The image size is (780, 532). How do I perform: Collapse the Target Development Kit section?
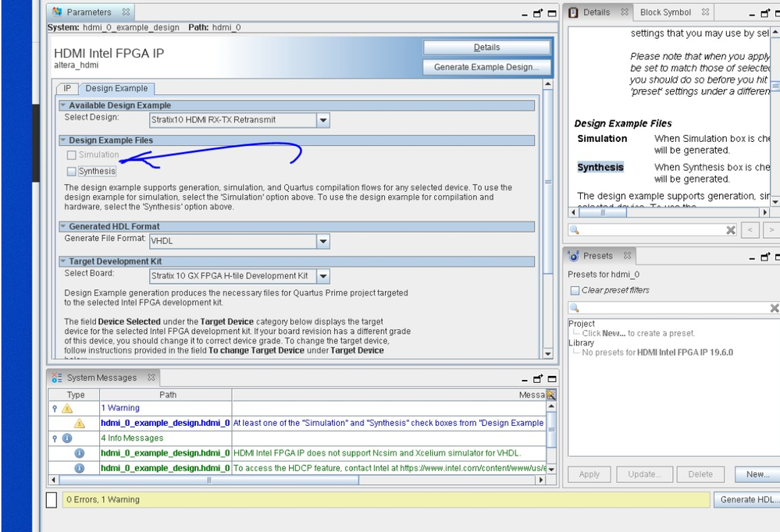63,261
